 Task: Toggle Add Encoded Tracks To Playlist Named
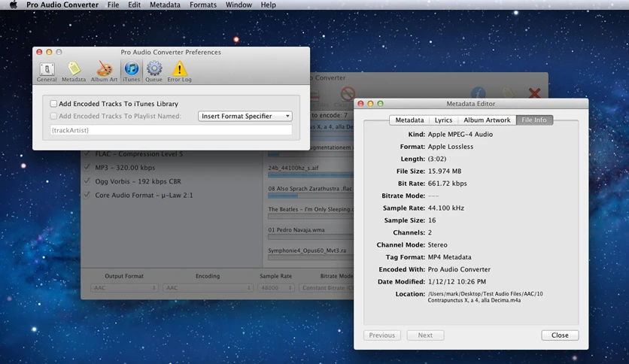pos(53,117)
